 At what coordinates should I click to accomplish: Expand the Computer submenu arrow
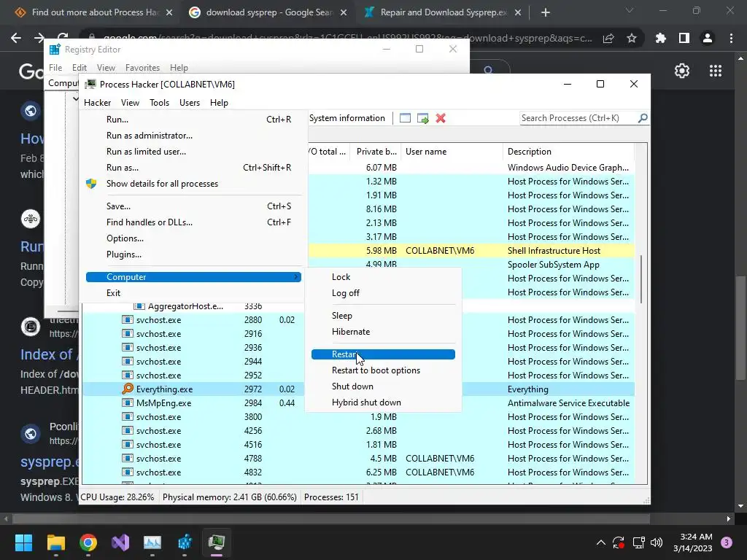point(296,276)
